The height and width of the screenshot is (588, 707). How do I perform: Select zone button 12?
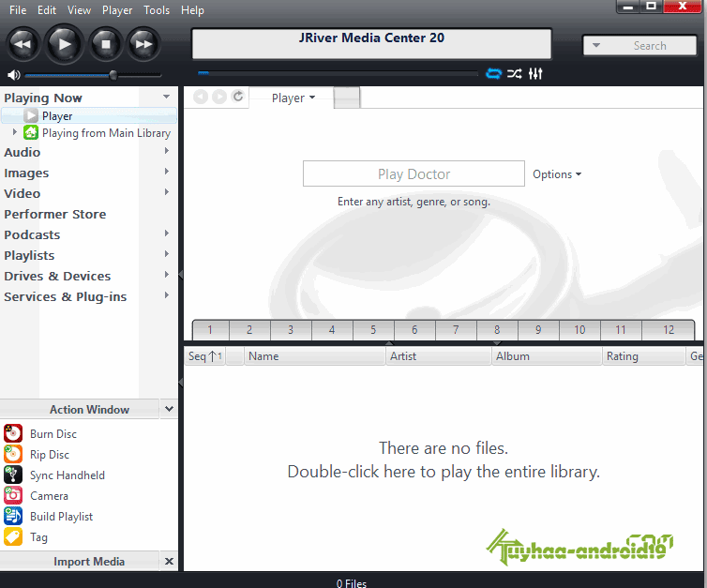click(x=669, y=330)
